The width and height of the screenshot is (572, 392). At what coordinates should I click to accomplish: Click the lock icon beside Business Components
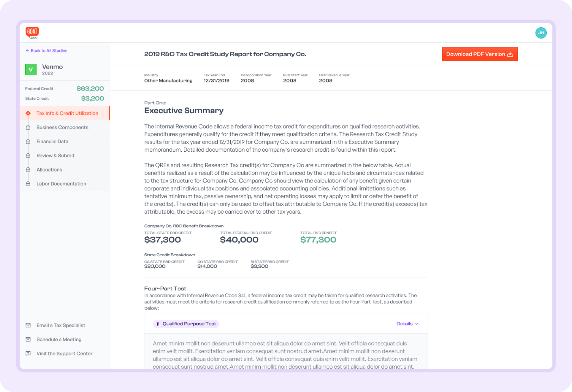coord(28,127)
